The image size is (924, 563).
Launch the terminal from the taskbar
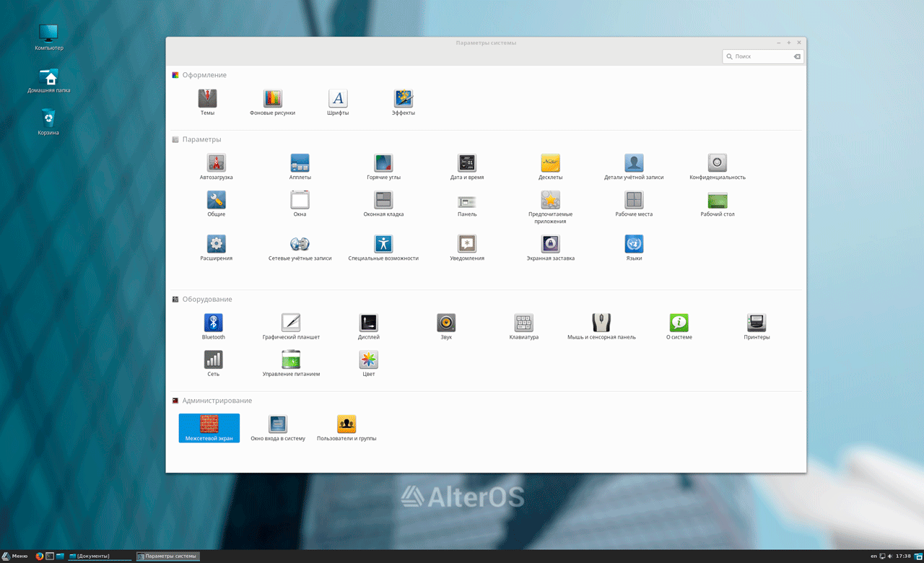click(50, 556)
